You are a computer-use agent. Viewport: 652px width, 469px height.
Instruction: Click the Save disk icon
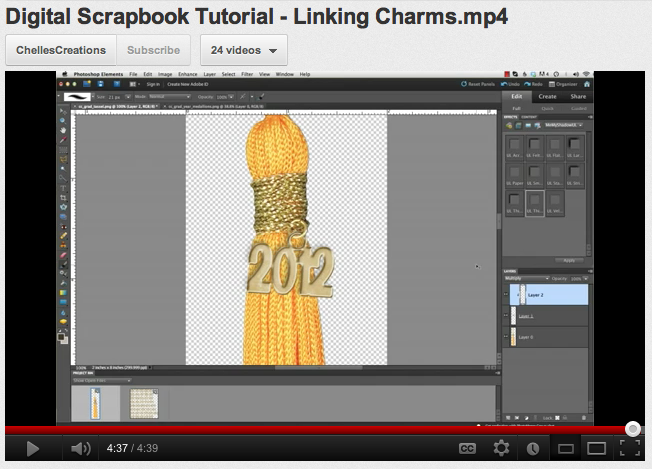[x=101, y=84]
